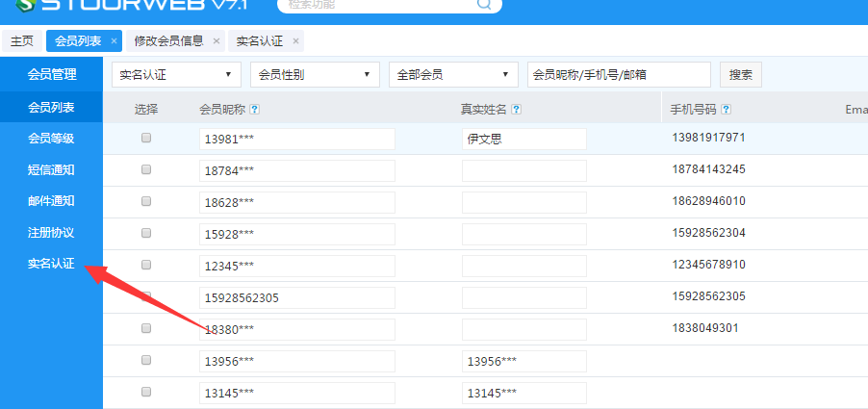Close the 修改会员信息 tab
The height and width of the screenshot is (409, 868).
pos(216,41)
